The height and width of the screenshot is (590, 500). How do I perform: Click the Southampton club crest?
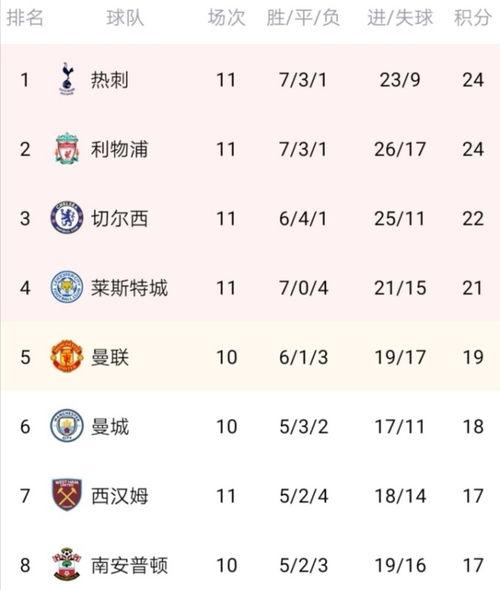point(67,564)
